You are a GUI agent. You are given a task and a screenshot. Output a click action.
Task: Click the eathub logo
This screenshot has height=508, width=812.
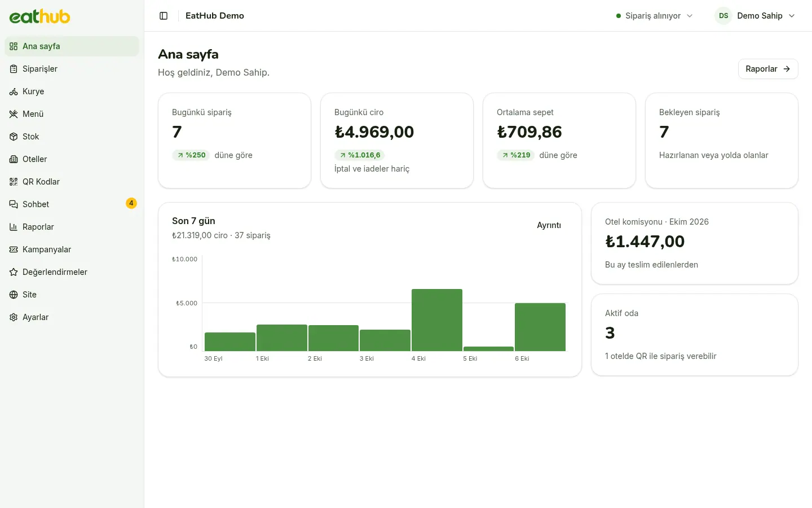point(39,16)
